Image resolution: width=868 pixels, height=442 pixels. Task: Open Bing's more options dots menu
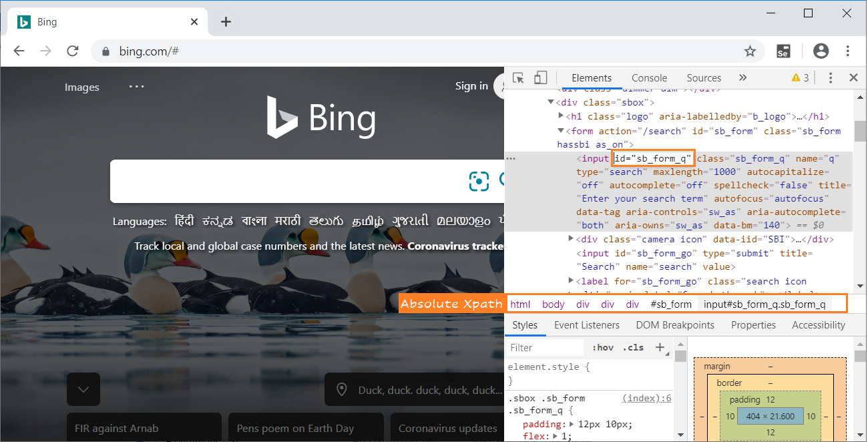[x=136, y=86]
